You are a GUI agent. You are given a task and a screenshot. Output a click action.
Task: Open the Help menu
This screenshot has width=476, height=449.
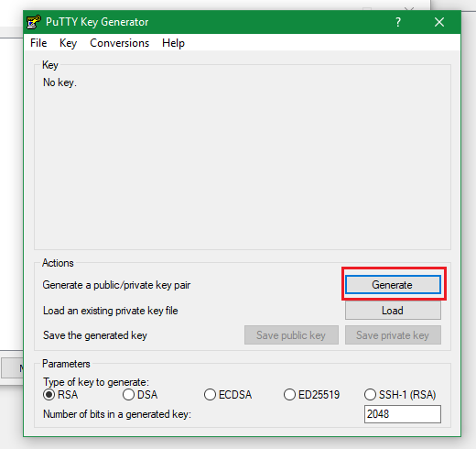173,43
